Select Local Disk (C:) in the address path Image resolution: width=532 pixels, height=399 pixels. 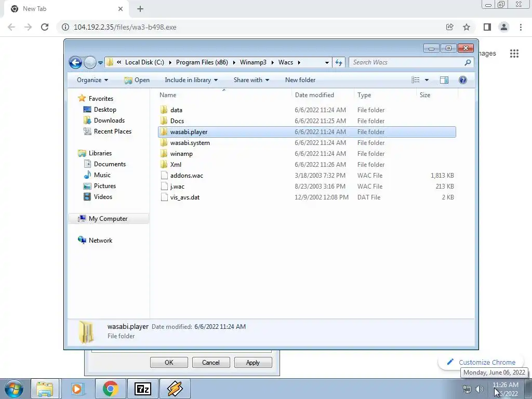144,62
